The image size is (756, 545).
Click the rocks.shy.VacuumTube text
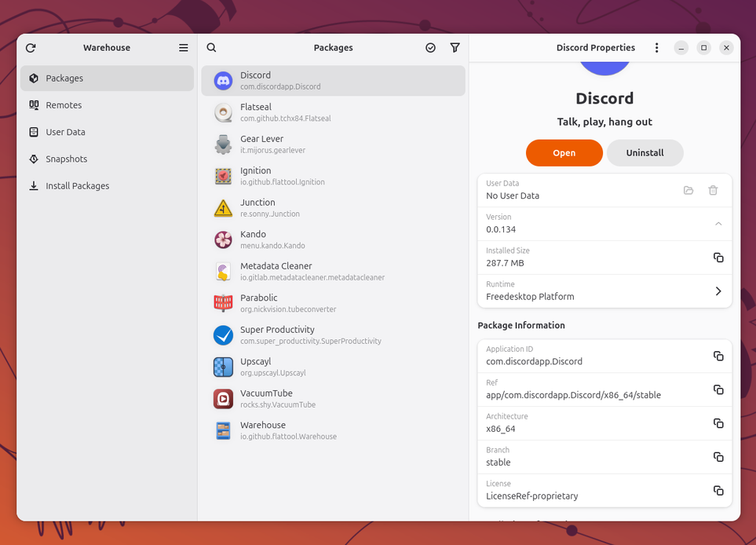click(278, 405)
